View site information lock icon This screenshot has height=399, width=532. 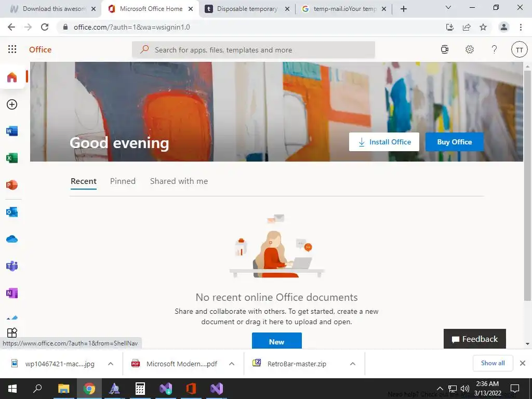pos(65,27)
